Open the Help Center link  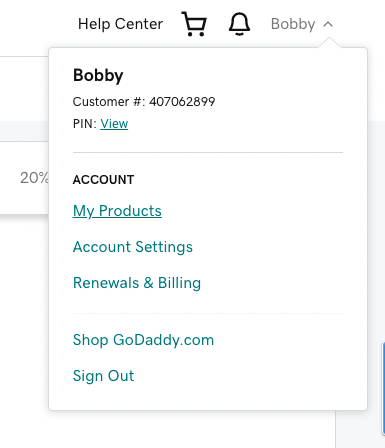point(120,24)
